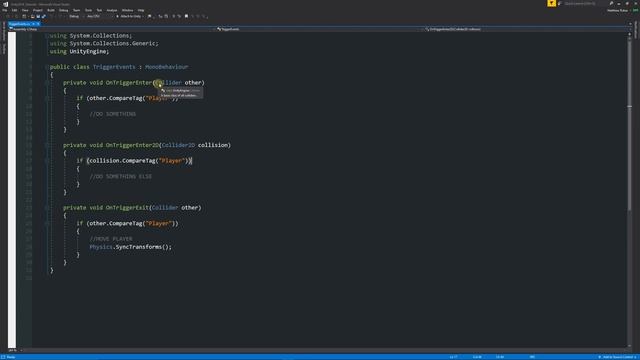Open the Project menu
Screen dimensions: 640x360
pyautogui.click(x=38, y=10)
